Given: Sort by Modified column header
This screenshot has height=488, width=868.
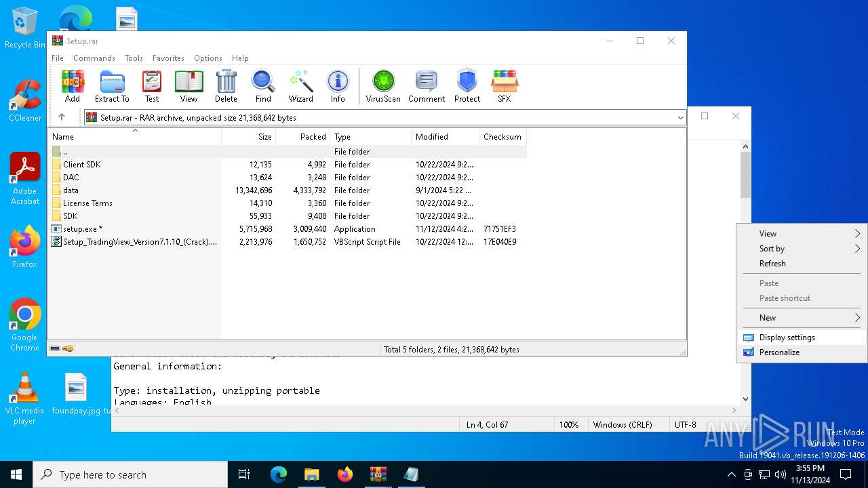Looking at the screenshot, I should point(446,137).
